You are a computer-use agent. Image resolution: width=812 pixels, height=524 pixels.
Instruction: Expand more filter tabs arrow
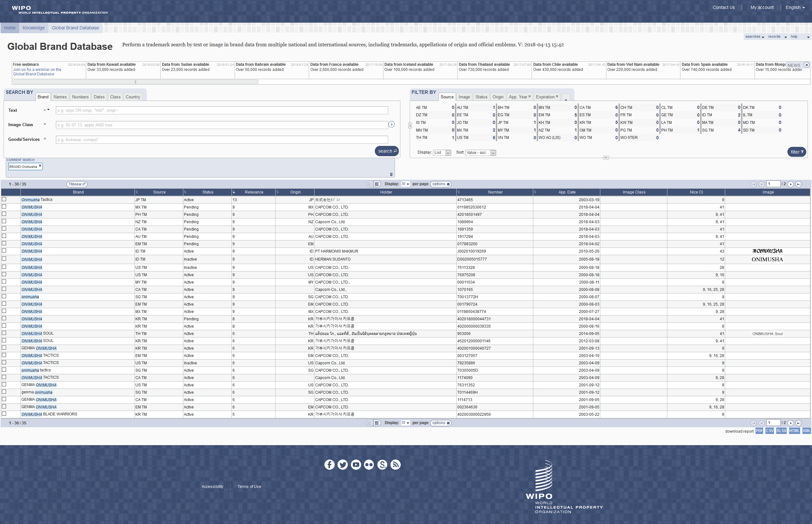coord(566,98)
